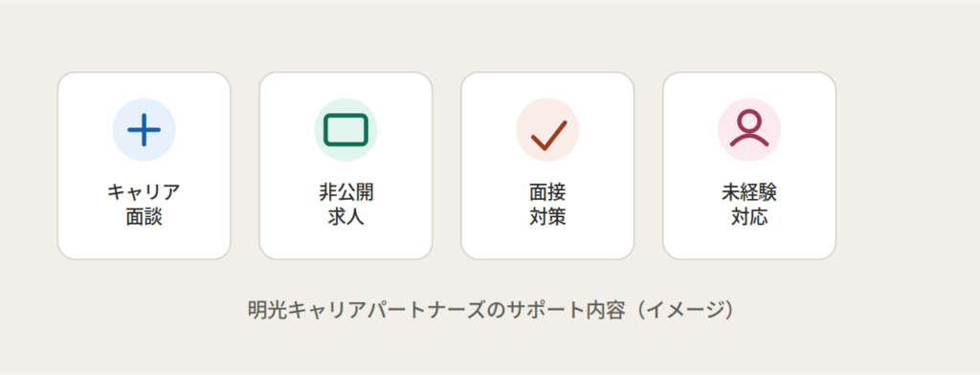Screen dimensions: 980x375
Task: Click the pink person silhouette icon
Action: coord(749,129)
